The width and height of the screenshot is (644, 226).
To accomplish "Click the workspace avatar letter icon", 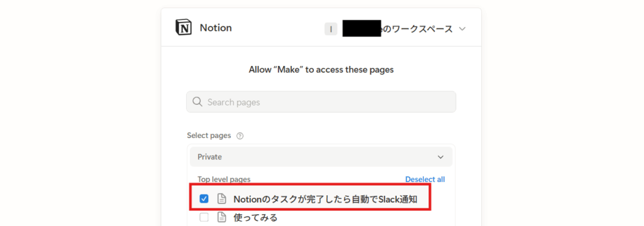I will 331,29.
